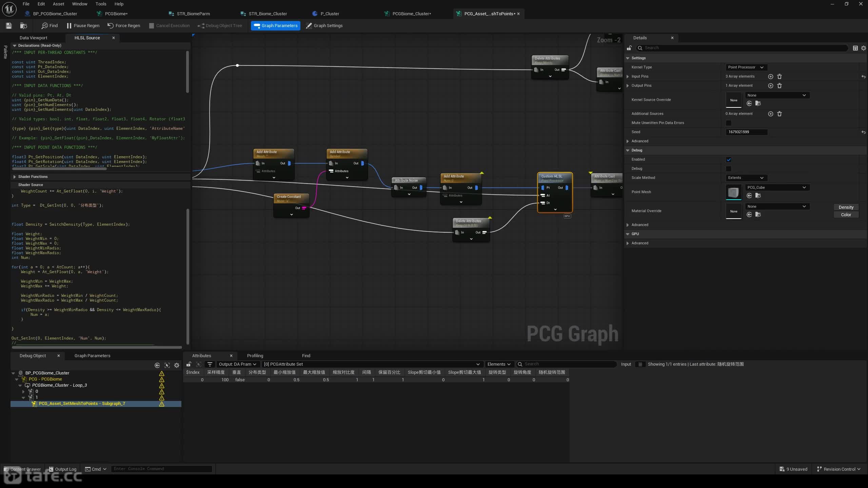868x488 pixels.
Task: Click the lock icon in Attributes panel
Action: pos(189,364)
